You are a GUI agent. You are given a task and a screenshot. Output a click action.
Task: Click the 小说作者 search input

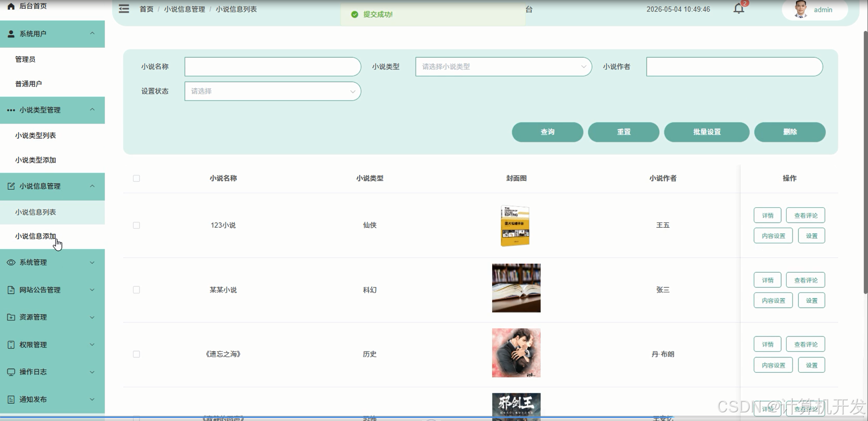734,66
